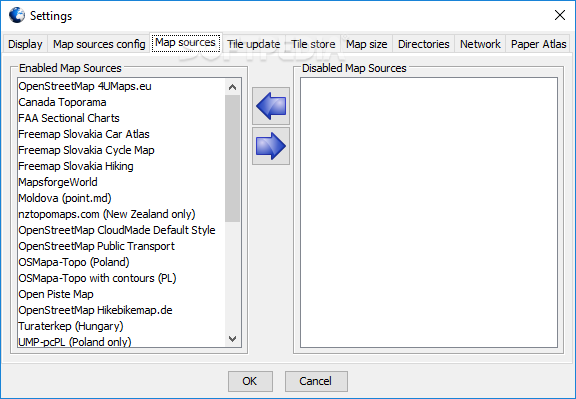This screenshot has width=576, height=399.
Task: Select OpenStreetMap Hikebikemap.de
Action: (121, 310)
